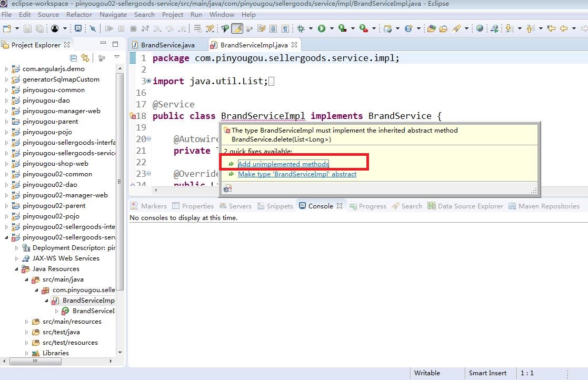Expand the pinyougou-common project
The height and width of the screenshot is (380, 588).
[x=6, y=90]
